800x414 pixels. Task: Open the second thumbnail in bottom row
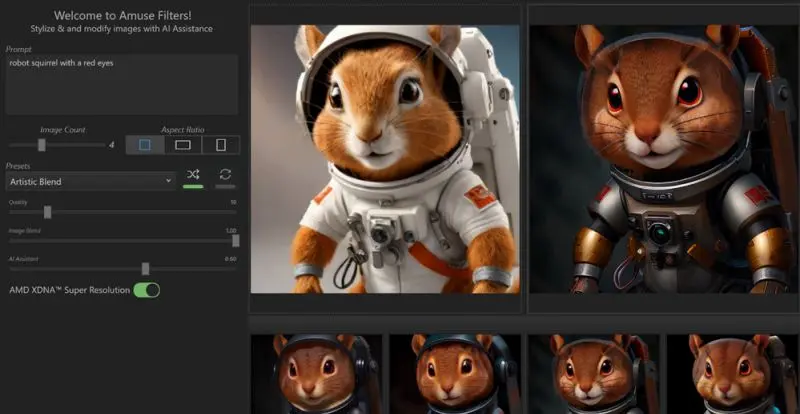[454, 373]
